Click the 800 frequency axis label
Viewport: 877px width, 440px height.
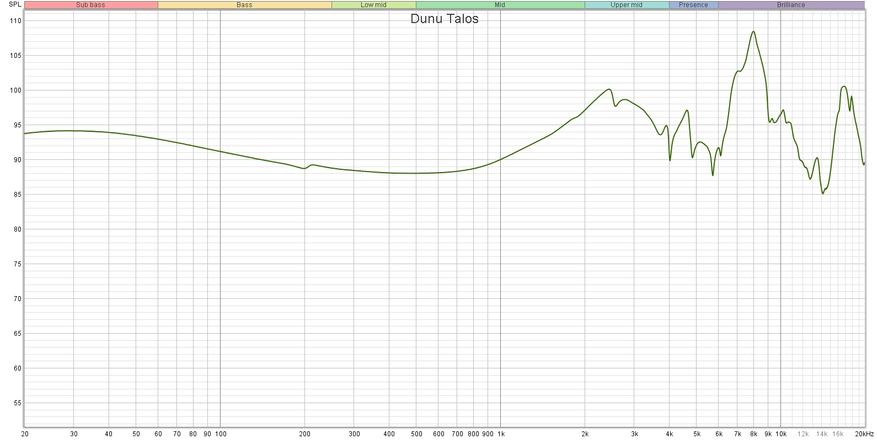pos(473,434)
